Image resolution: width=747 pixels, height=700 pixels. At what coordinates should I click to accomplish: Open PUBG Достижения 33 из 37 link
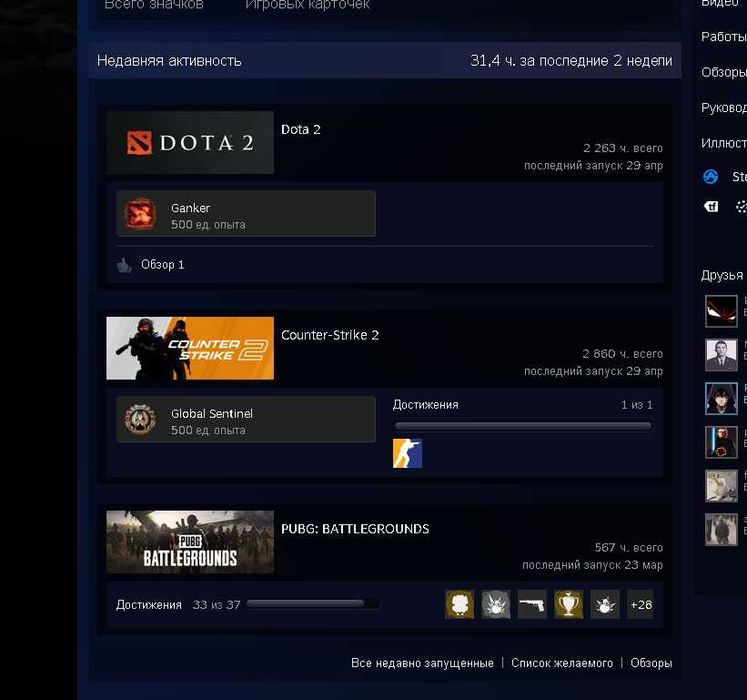click(178, 605)
